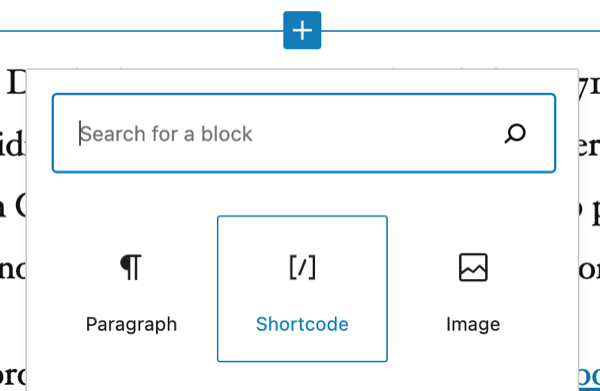Screen dimensions: 600x391
Task: Insert a Shortcode block from the highlighted tile
Action: click(302, 288)
